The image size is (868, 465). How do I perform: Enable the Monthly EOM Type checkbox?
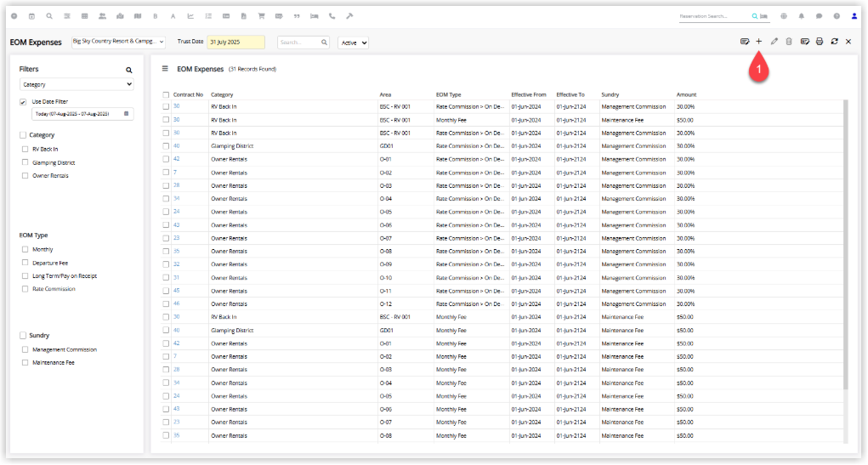25,249
